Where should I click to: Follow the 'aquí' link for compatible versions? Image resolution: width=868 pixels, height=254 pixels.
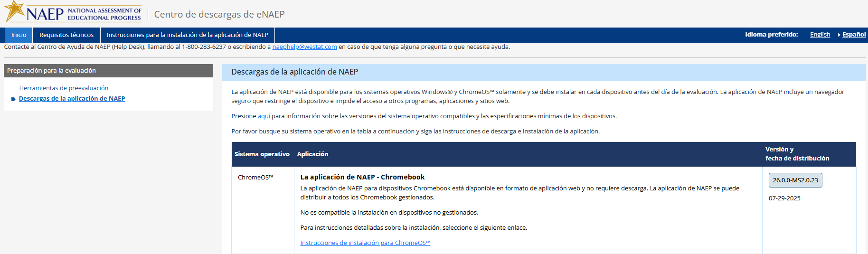click(x=264, y=116)
